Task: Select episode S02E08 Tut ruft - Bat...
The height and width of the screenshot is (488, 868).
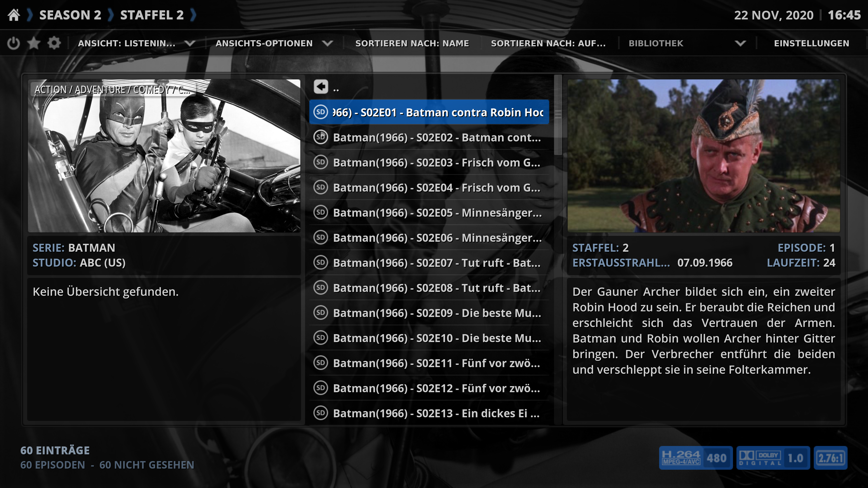Action: coord(429,288)
